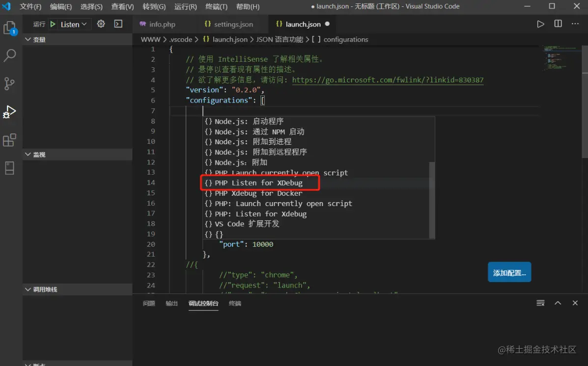588x366 pixels.
Task: Open the bottom activity bar panel icon
Action: pos(9,168)
